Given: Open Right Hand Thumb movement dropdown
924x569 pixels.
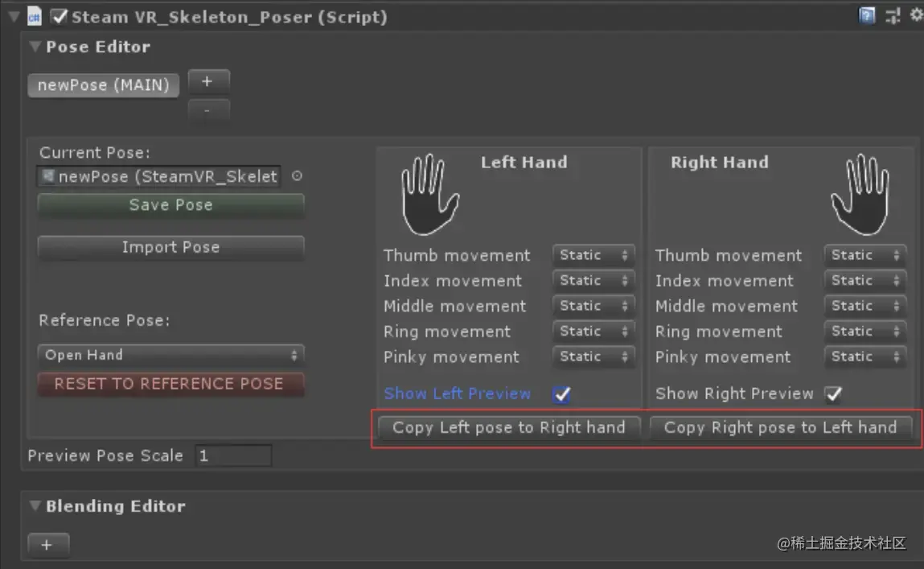Looking at the screenshot, I should point(865,255).
